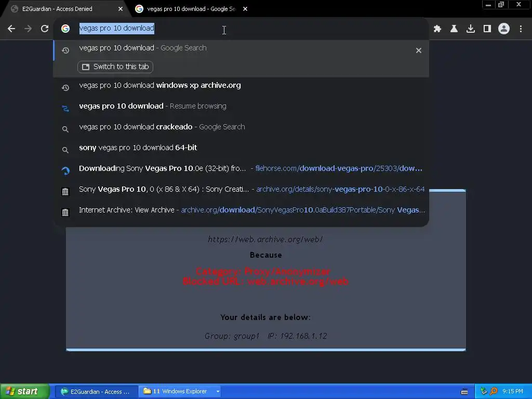Screen dimensions: 532x399
Task: Open the Windows start menu
Action: 25,392
